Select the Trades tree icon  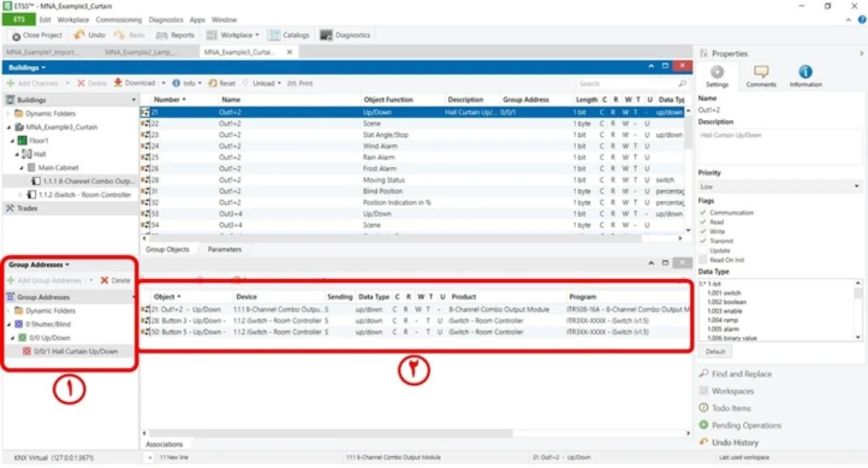(10, 208)
